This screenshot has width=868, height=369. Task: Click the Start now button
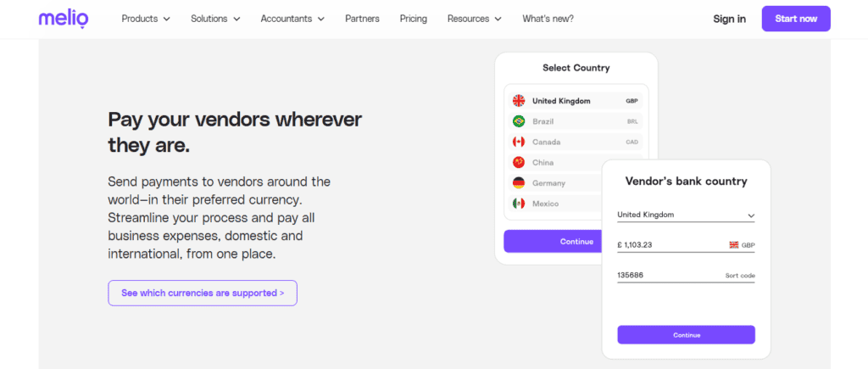pyautogui.click(x=796, y=19)
